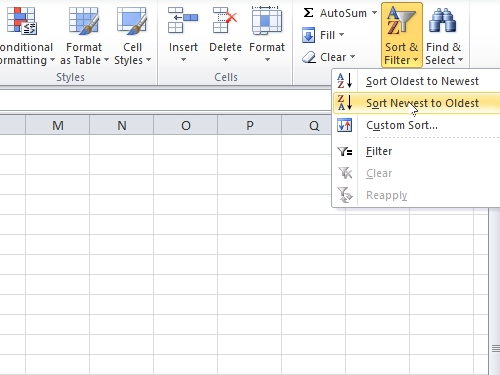Expand the AutoSum dropdown arrow
The width and height of the screenshot is (500, 375).
[375, 13]
